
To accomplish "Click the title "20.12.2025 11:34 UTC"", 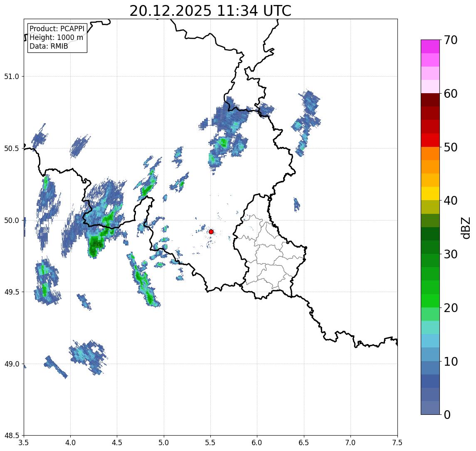I will click(210, 11).
